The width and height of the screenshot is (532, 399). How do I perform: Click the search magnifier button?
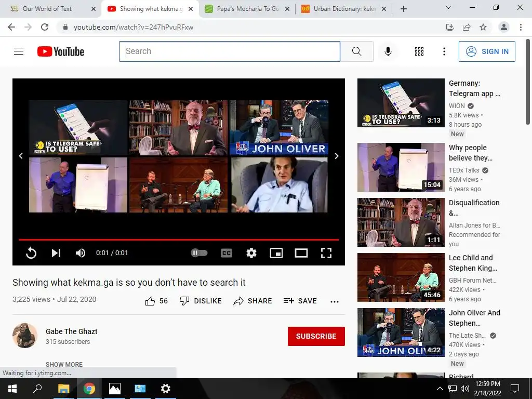pyautogui.click(x=356, y=51)
